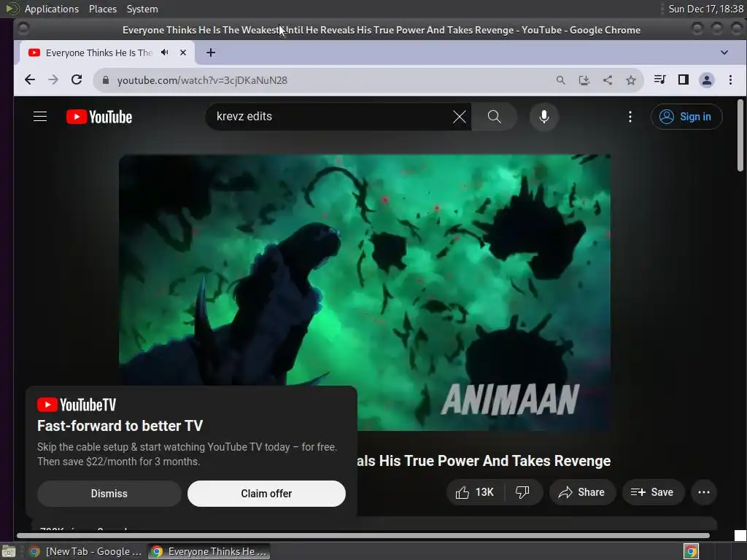Open System menu
The image size is (747, 560).
[142, 9]
